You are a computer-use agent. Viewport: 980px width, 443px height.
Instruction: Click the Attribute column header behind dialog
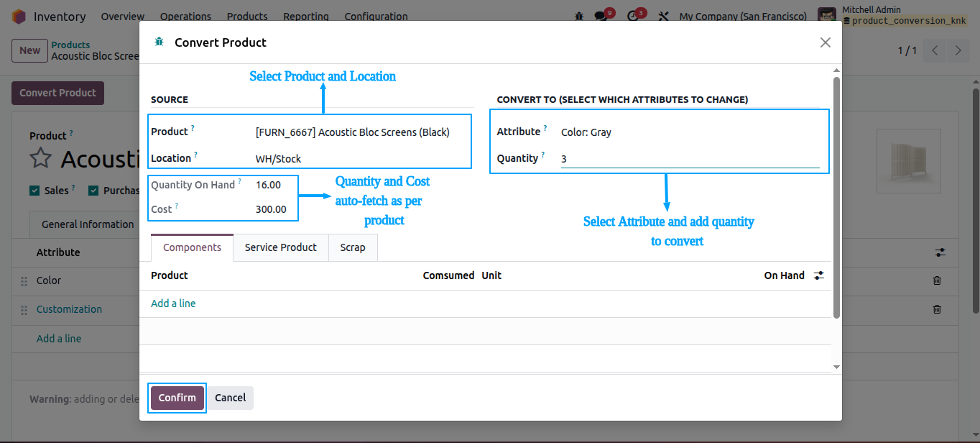[58, 252]
